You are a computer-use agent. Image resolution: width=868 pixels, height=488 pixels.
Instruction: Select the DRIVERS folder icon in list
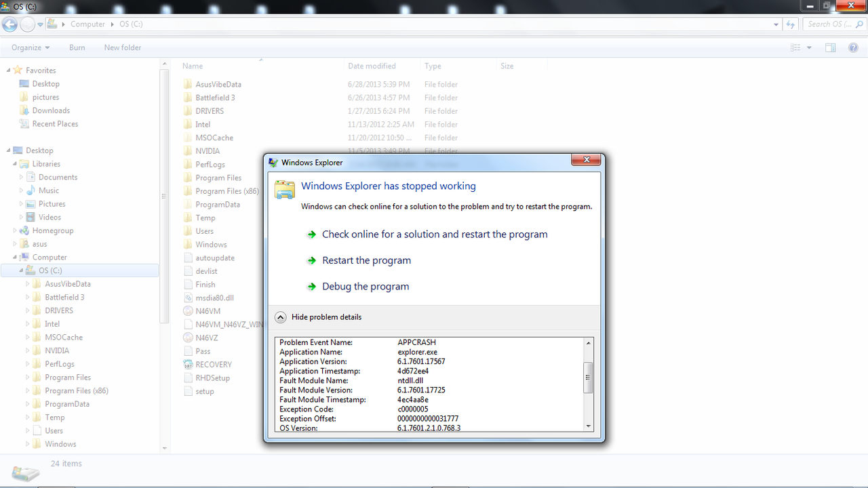point(189,110)
